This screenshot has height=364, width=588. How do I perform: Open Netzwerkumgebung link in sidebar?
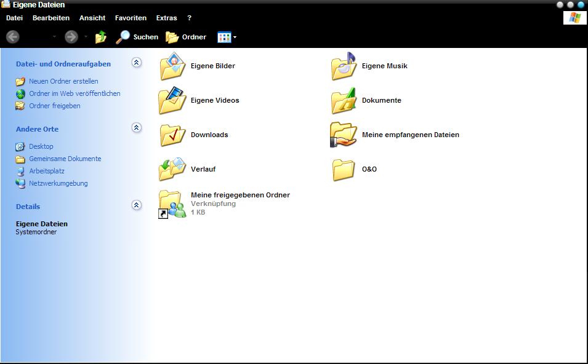click(58, 183)
